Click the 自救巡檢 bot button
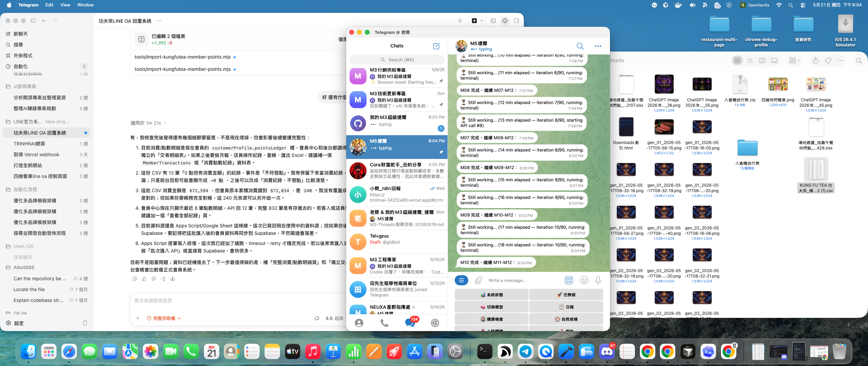868x366 pixels. (x=566, y=319)
